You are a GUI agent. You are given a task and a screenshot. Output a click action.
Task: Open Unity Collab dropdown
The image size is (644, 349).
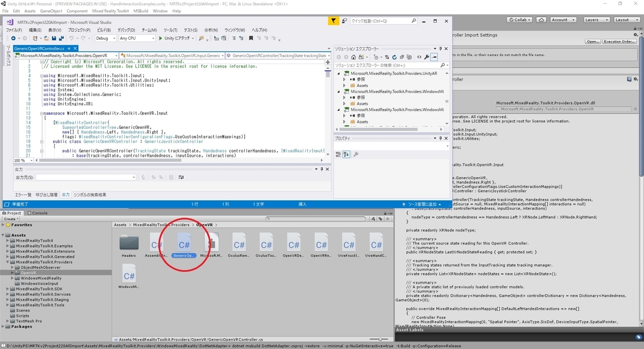coord(519,20)
